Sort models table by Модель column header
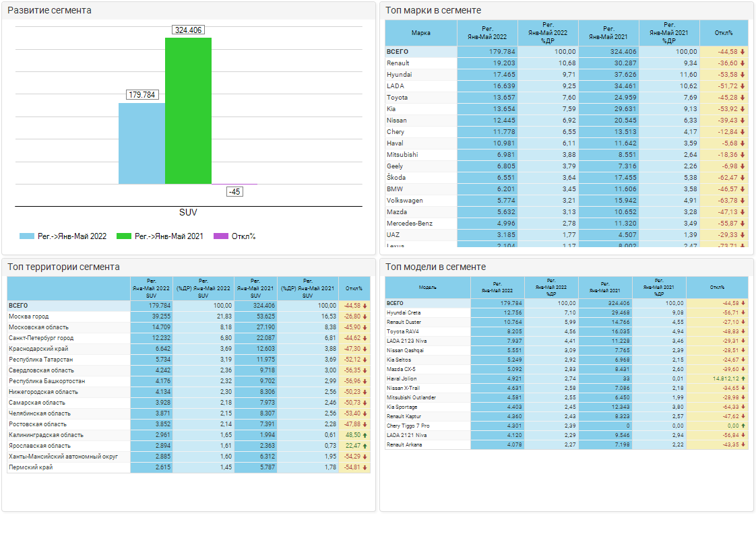The height and width of the screenshot is (534, 756). 427,288
